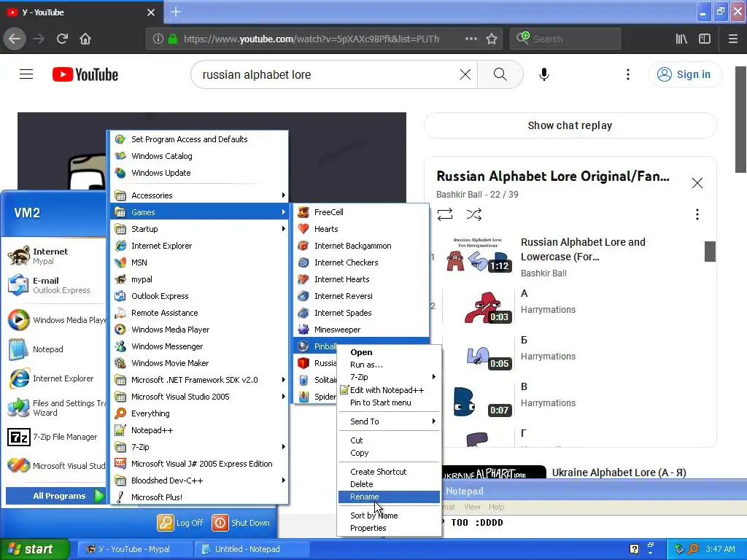Open Minesweeper from Games menu
Image resolution: width=747 pixels, height=560 pixels.
pos(361,330)
